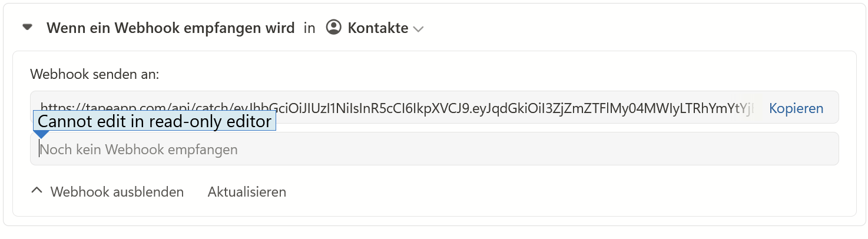Copy the webhook URL with Kopieren
The image size is (868, 239).
(796, 108)
